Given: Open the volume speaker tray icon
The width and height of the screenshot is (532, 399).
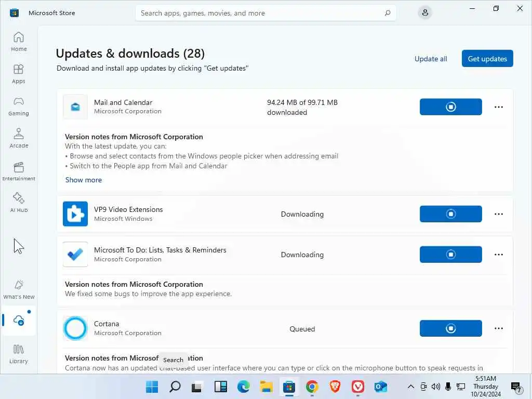Looking at the screenshot, I should pos(436,387).
